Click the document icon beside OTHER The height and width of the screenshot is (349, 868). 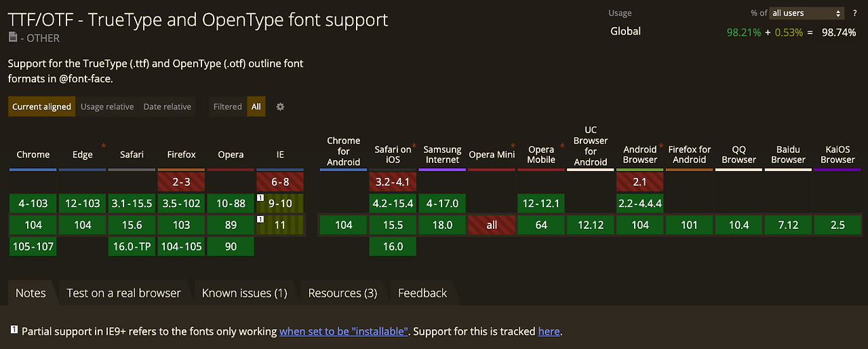(x=13, y=38)
